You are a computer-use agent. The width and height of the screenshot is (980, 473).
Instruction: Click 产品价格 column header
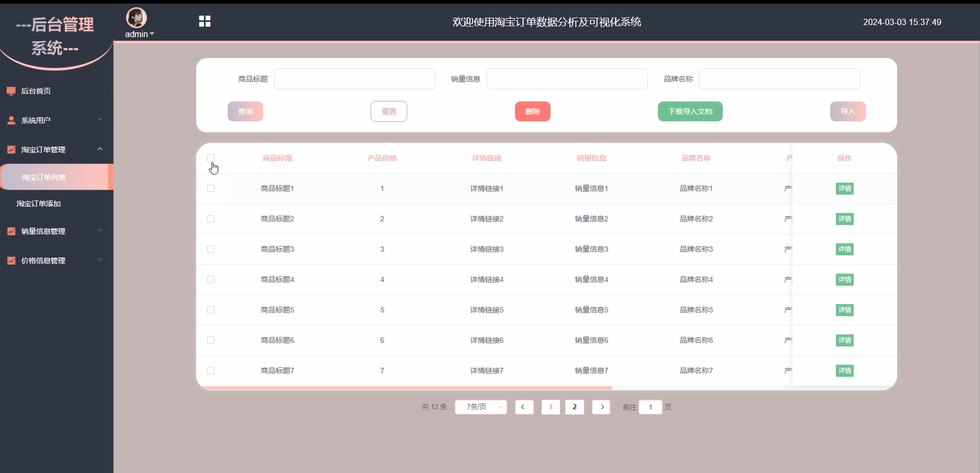[x=382, y=158]
